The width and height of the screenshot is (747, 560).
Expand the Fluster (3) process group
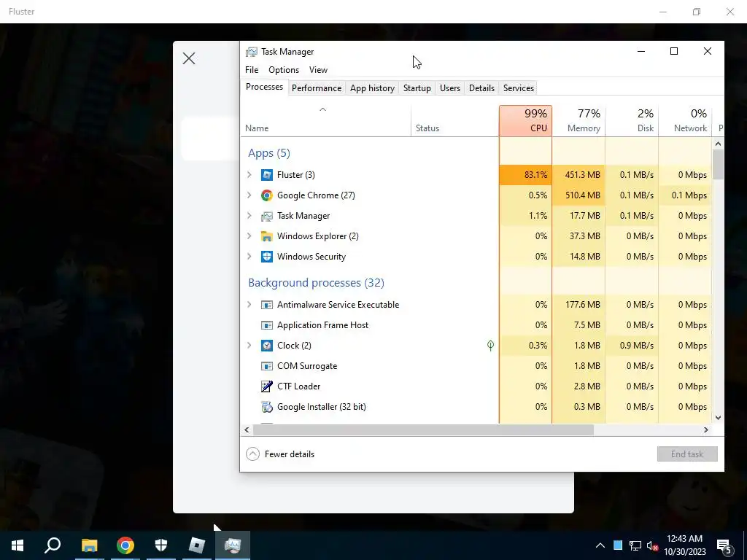point(249,175)
